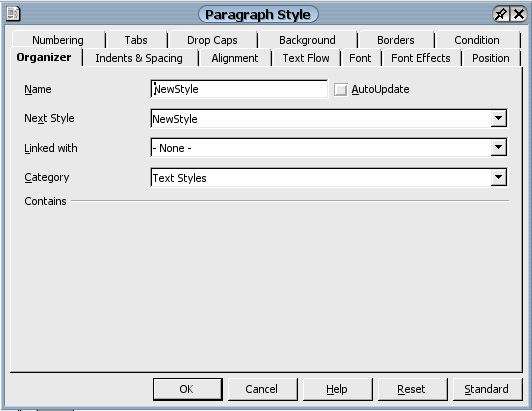
Task: Pin the dialog with the pushpin icon
Action: 501,14
